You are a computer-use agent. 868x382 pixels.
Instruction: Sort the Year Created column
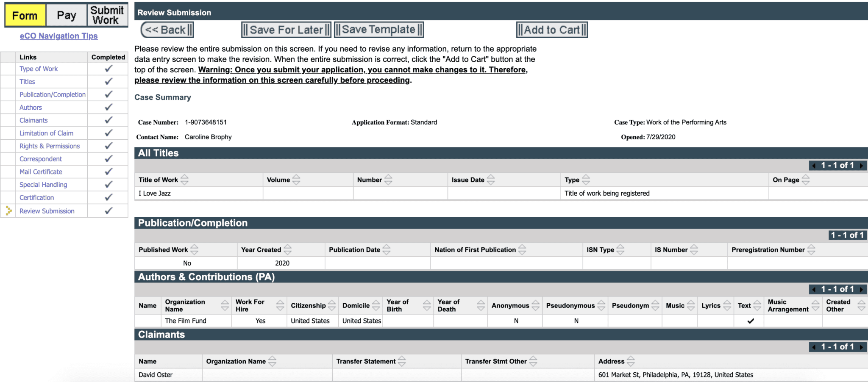(x=288, y=249)
